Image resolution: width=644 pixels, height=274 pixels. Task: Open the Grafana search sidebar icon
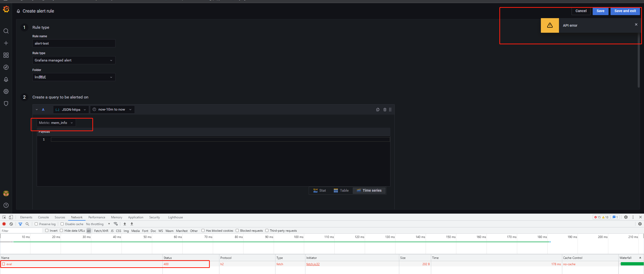coord(6,31)
